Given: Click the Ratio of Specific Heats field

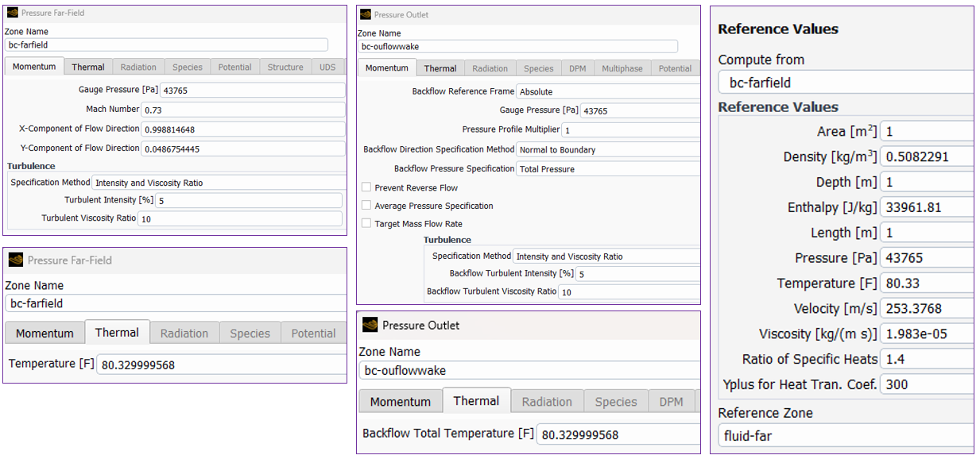Looking at the screenshot, I should tap(927, 359).
